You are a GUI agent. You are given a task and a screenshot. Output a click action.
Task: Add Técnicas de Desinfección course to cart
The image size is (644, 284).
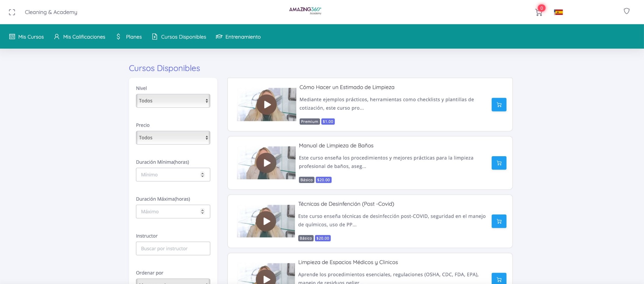coord(499,221)
